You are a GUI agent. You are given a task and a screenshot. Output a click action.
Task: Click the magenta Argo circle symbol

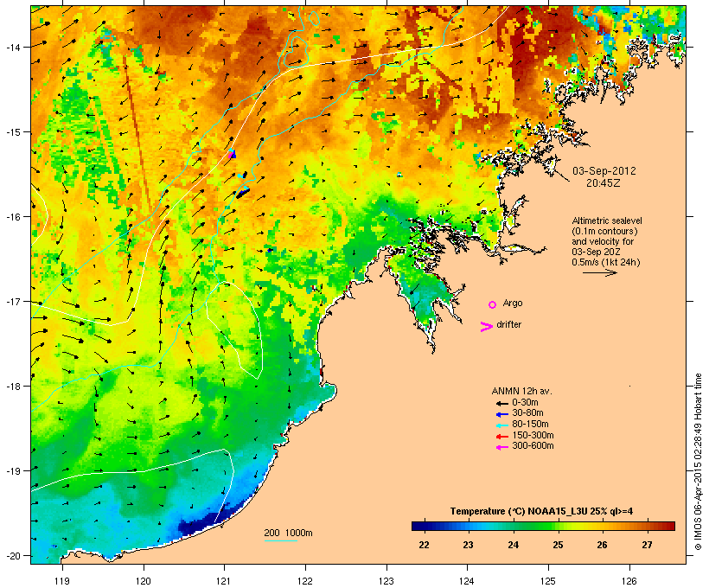[493, 305]
